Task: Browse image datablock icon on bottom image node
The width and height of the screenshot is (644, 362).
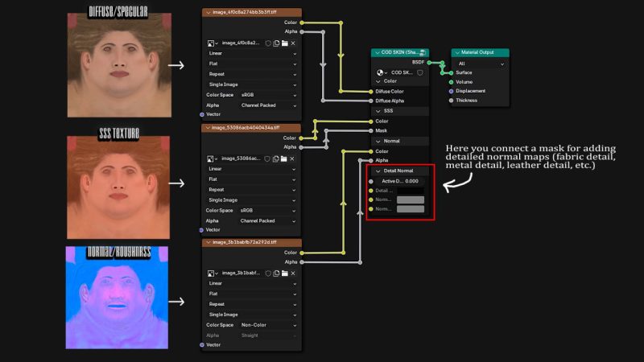Action: click(212, 273)
